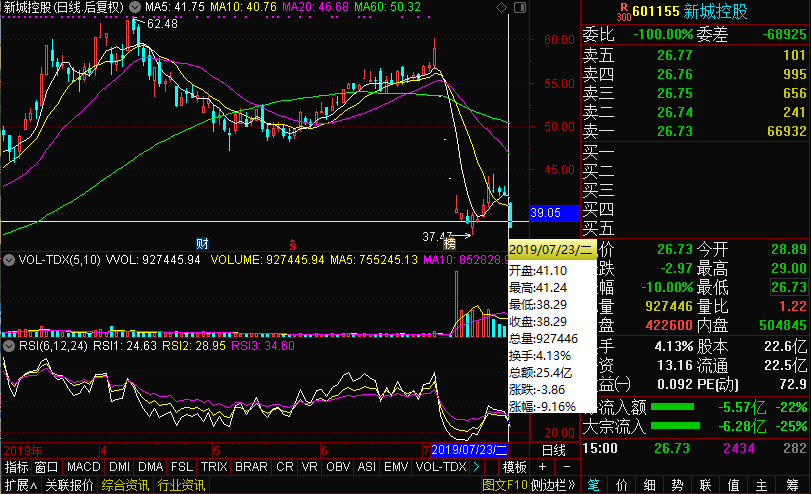Click the 日线 daily period label

(x=553, y=450)
